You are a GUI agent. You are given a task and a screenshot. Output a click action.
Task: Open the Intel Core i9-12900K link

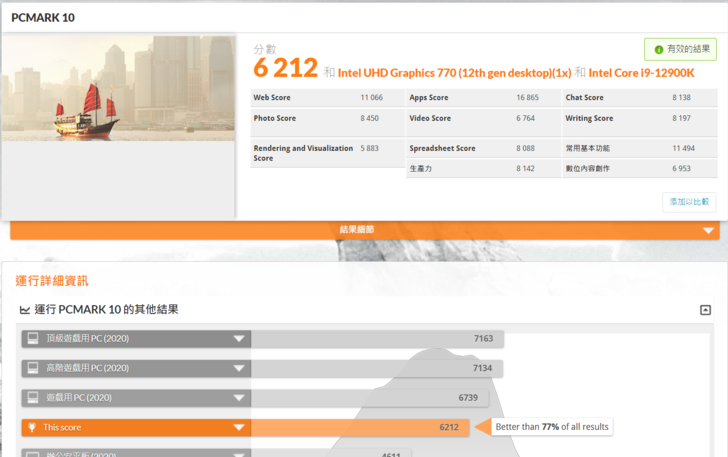[x=641, y=73]
